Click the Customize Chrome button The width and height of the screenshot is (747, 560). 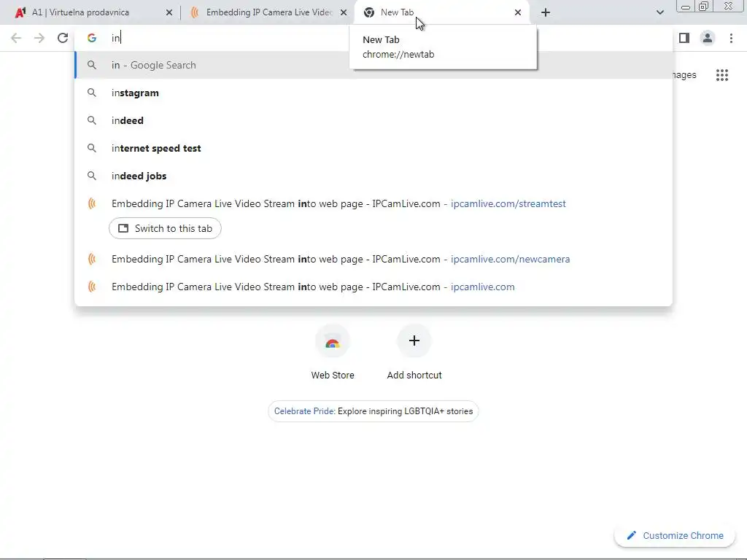[x=675, y=536]
